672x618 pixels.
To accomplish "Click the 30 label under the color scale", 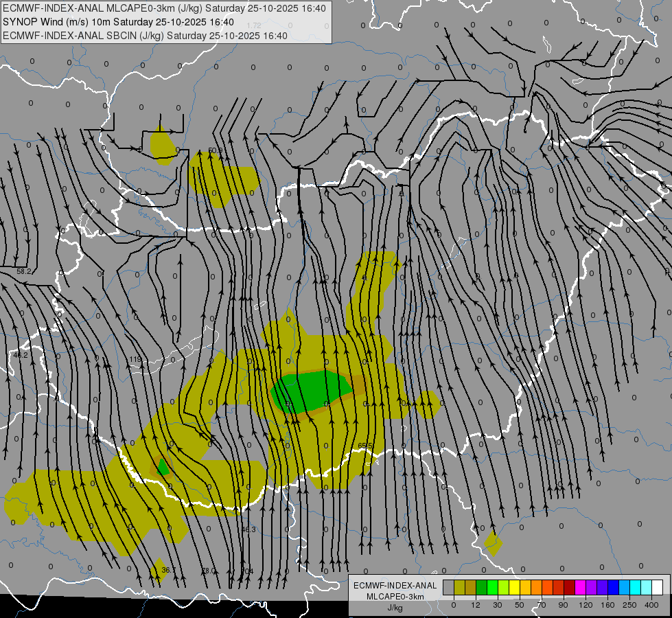I will click(x=498, y=605).
